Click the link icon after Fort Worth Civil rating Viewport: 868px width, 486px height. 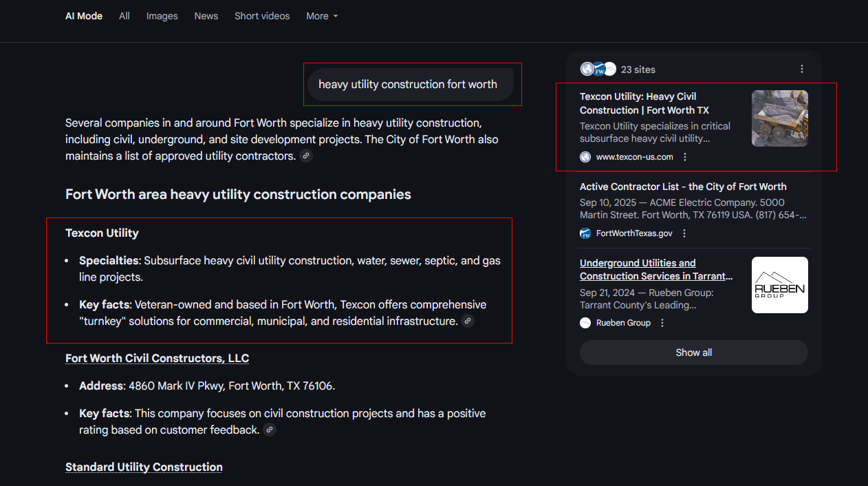click(x=270, y=430)
